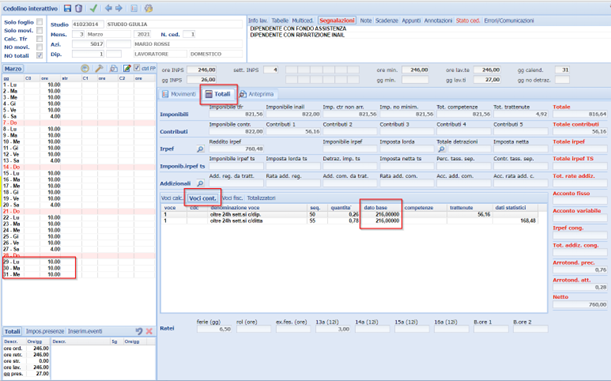Enable the Calc. Tfr checkbox

click(39, 39)
